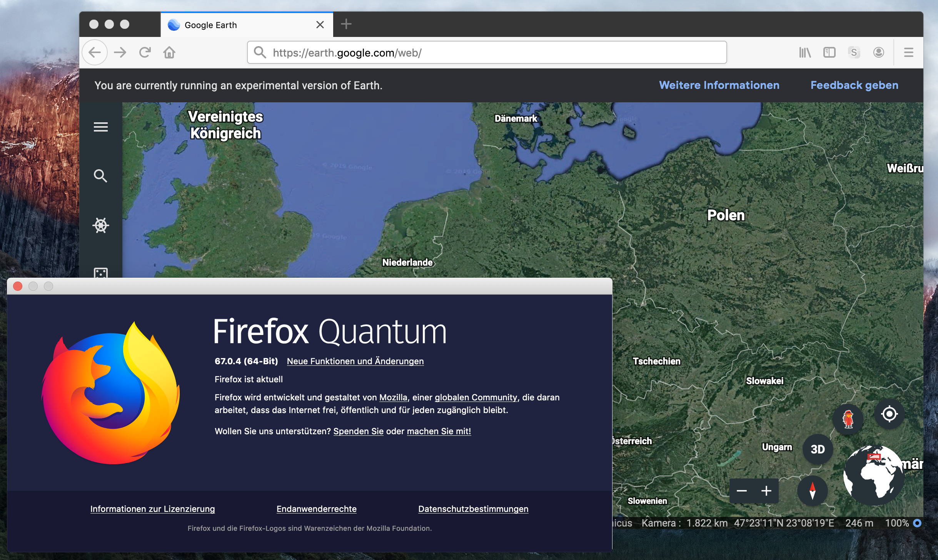Screen dimensions: 938x560
Task: Open Firefox account icon
Action: [x=879, y=52]
